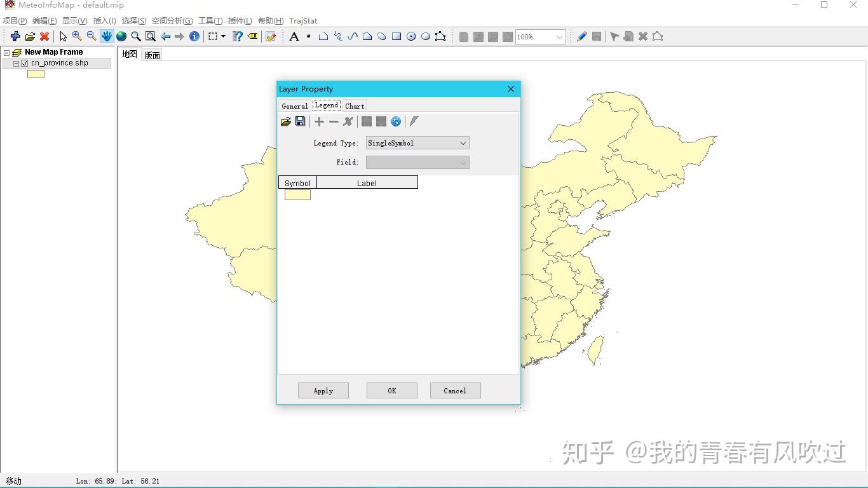The image size is (868, 488).
Task: Toggle visibility checkbox of cn_province.shp layer
Action: coord(25,63)
